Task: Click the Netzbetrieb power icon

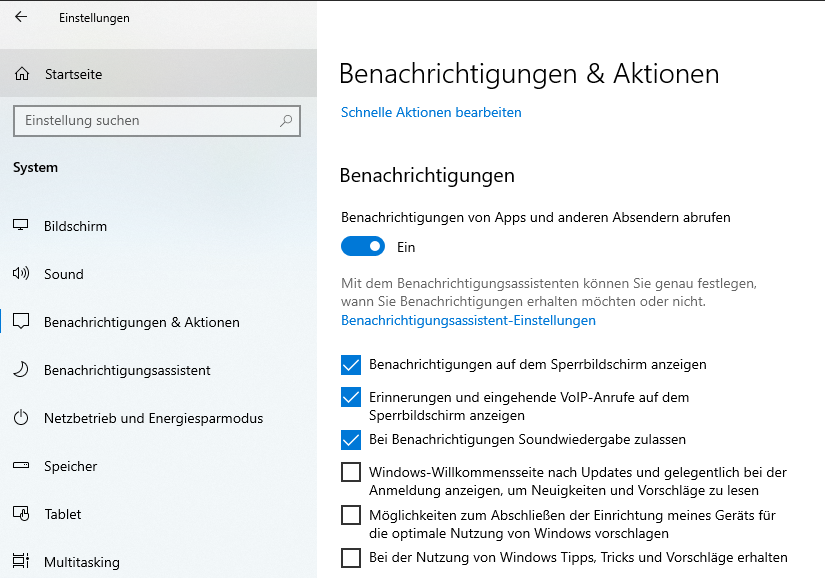Action: tap(21, 418)
